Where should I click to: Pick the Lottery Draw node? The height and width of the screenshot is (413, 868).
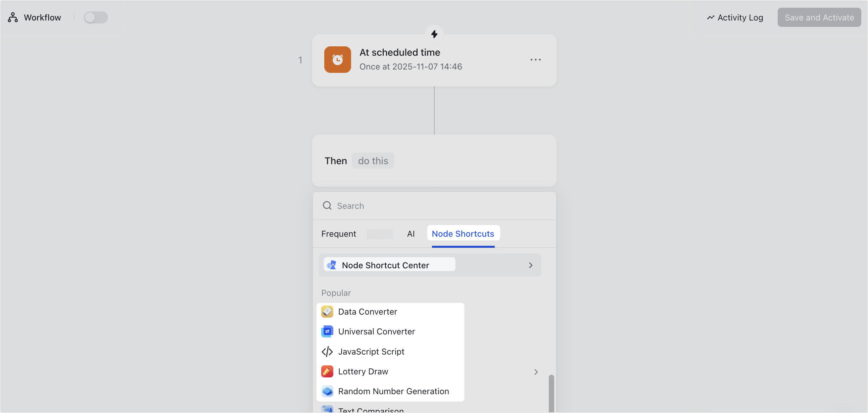[363, 371]
